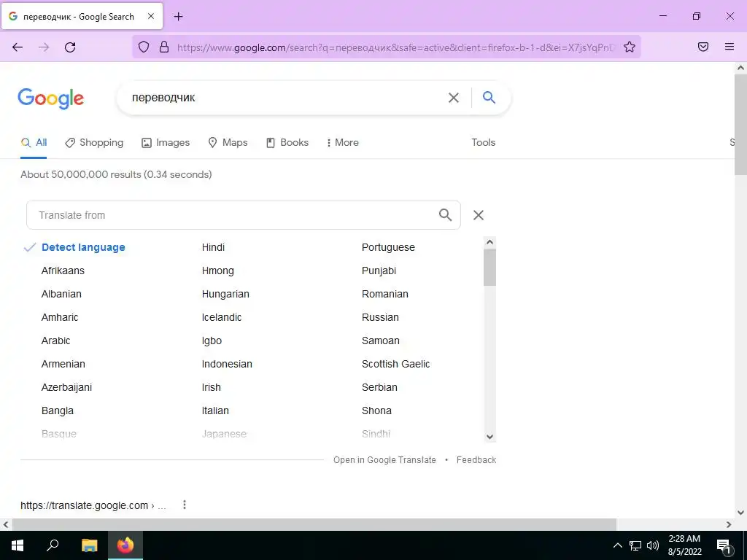Open the Tools option
Viewport: 747px width, 560px height.
click(483, 142)
